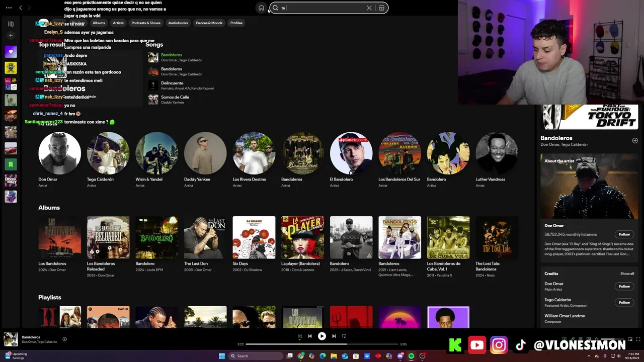Image resolution: width=644 pixels, height=362 pixels.
Task: Click the Windows taskbar Search box
Action: 256,356
